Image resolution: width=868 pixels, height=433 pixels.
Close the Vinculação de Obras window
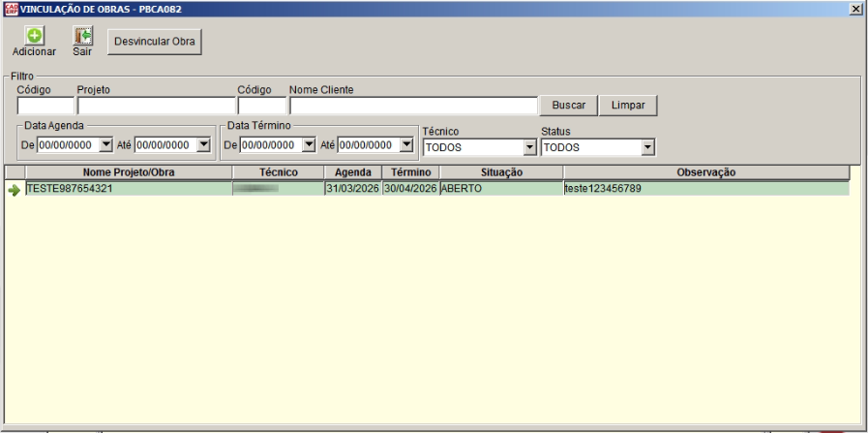855,10
